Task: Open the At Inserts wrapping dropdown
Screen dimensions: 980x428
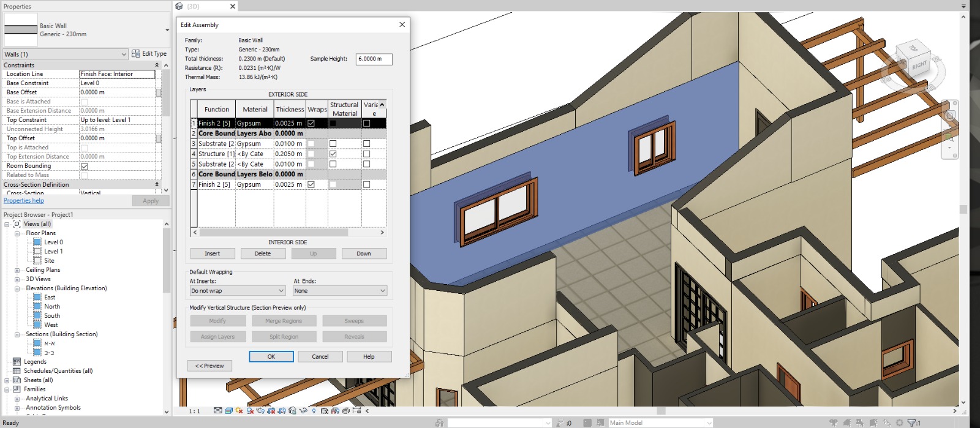Action: pos(238,291)
